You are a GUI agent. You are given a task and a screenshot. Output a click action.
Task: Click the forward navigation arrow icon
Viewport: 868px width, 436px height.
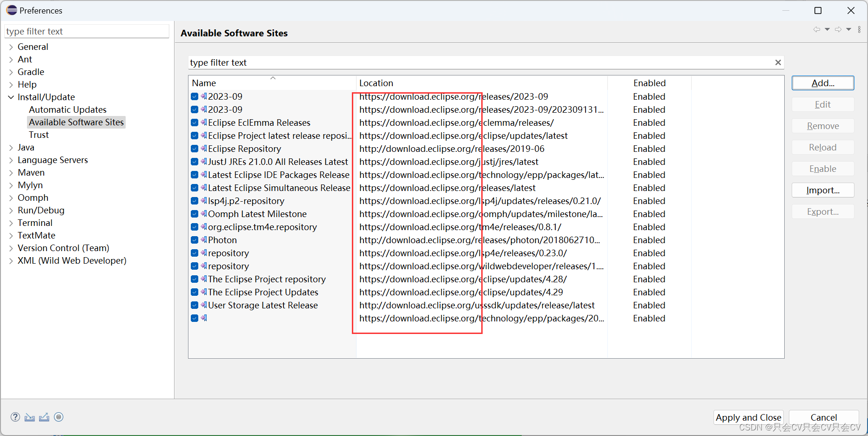(x=838, y=29)
